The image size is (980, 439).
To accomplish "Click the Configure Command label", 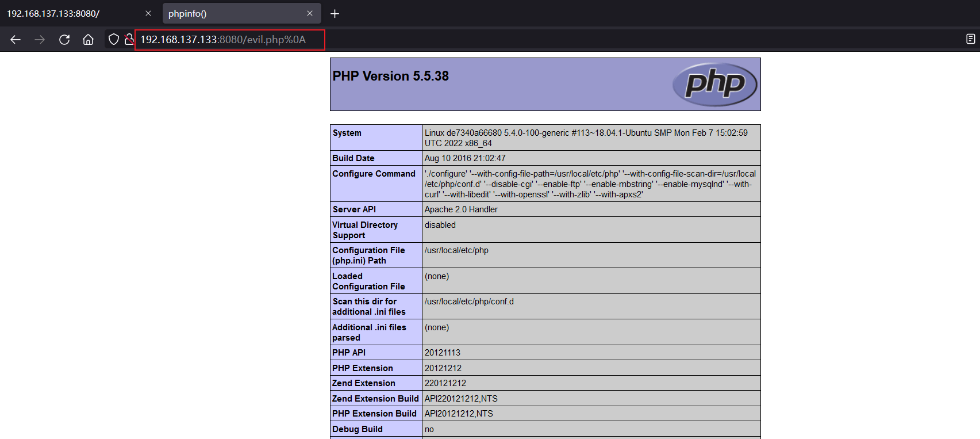I will click(374, 174).
